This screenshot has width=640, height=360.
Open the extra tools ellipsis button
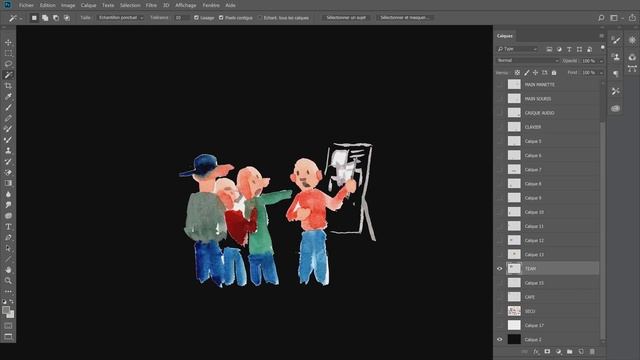pos(8,291)
